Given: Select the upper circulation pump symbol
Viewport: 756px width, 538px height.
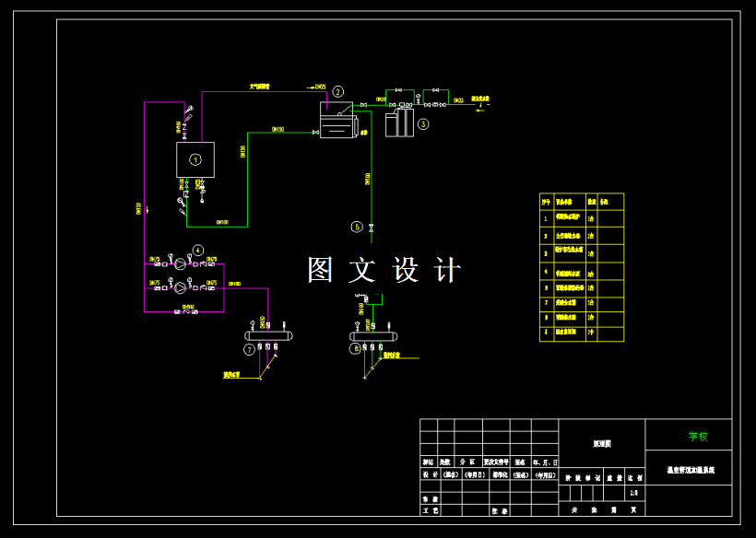Looking at the screenshot, I should pos(180,263).
